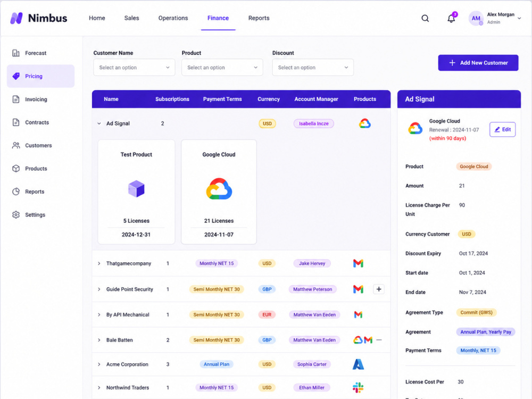The height and width of the screenshot is (399, 532).
Task: Click Add New Customer button
Action: coord(478,63)
